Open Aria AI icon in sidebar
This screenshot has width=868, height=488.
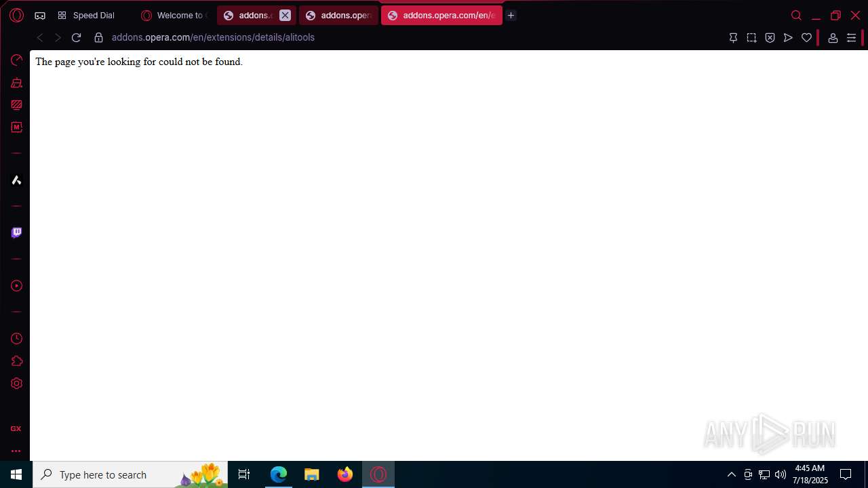(x=16, y=180)
